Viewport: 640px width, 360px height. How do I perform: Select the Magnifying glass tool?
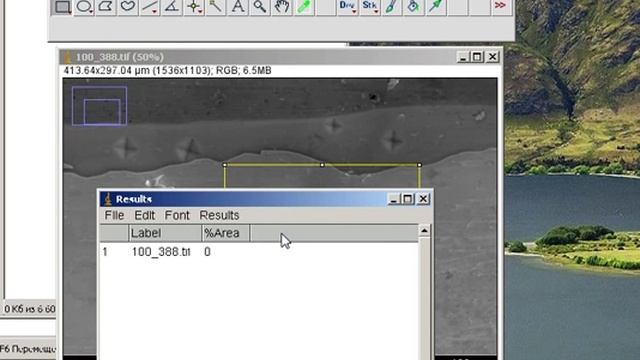click(260, 6)
